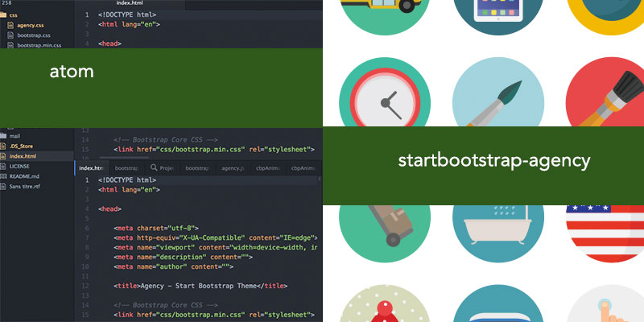
Task: Click the startbootstrap-agency banner label
Action: pyautogui.click(x=494, y=160)
